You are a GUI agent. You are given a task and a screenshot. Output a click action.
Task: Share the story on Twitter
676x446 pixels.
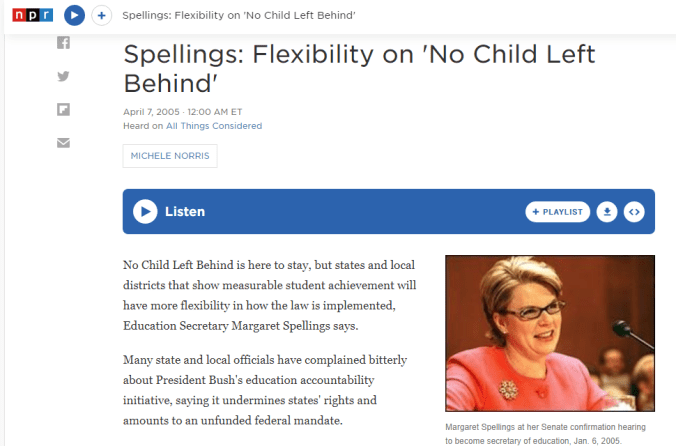click(x=64, y=76)
